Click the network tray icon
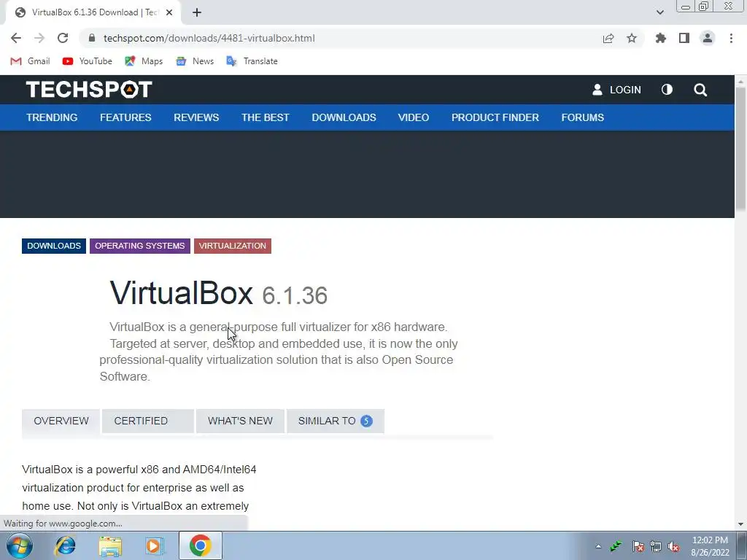 tap(656, 547)
